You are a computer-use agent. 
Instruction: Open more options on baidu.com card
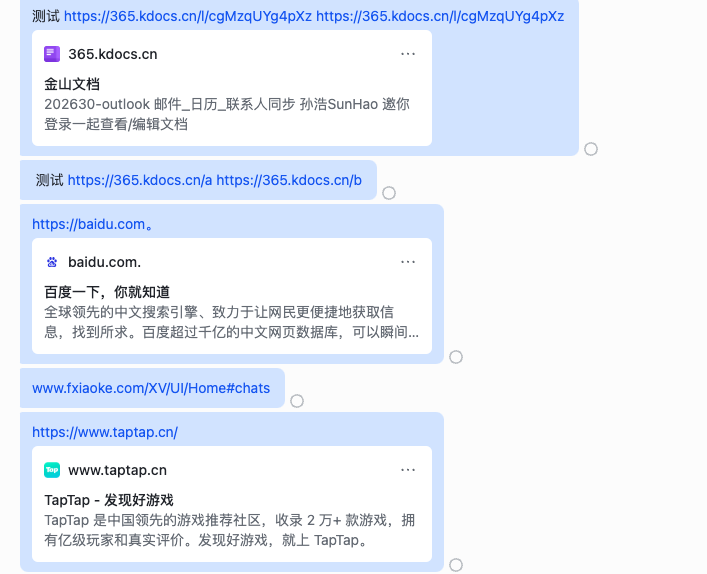[x=408, y=262]
